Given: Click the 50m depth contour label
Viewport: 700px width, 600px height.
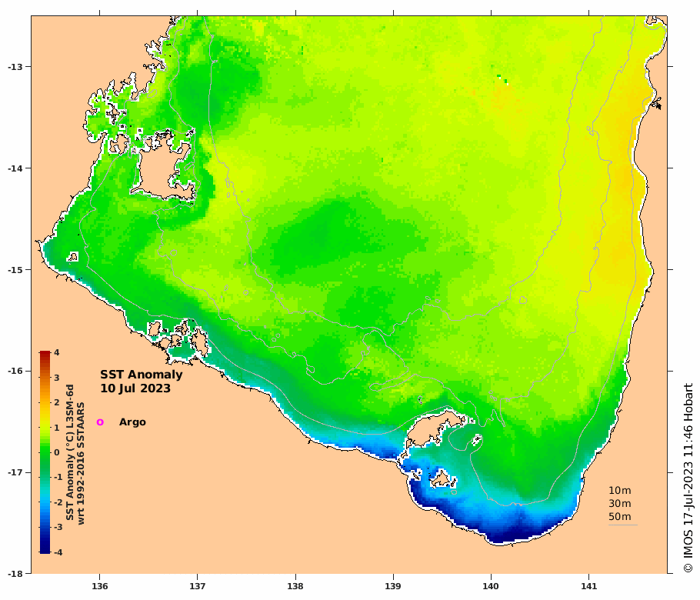Looking at the screenshot, I should (620, 516).
